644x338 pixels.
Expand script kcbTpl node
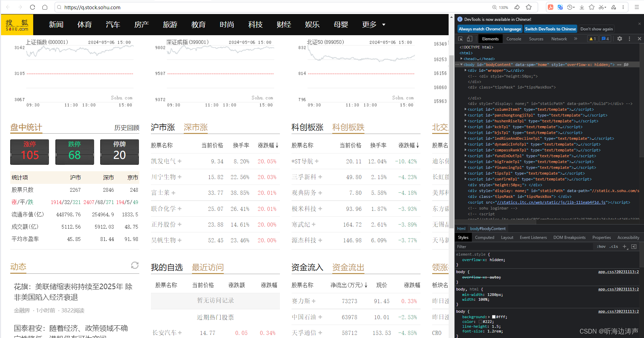(x=466, y=127)
